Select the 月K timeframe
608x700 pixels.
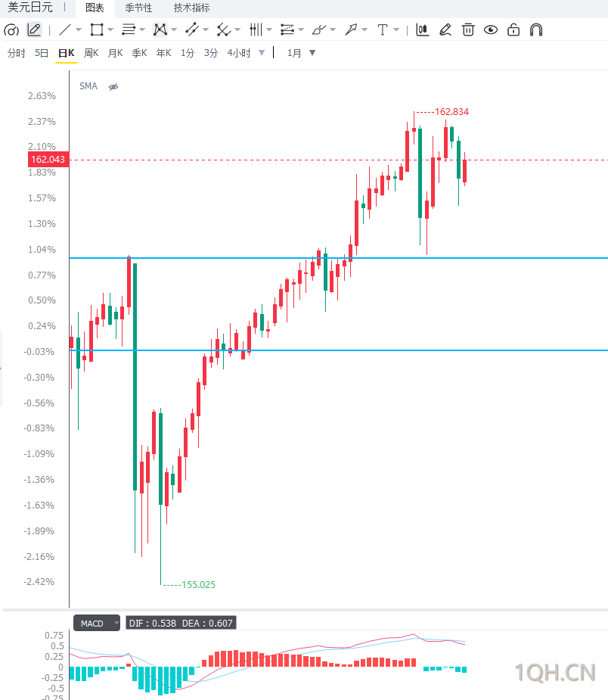point(115,53)
